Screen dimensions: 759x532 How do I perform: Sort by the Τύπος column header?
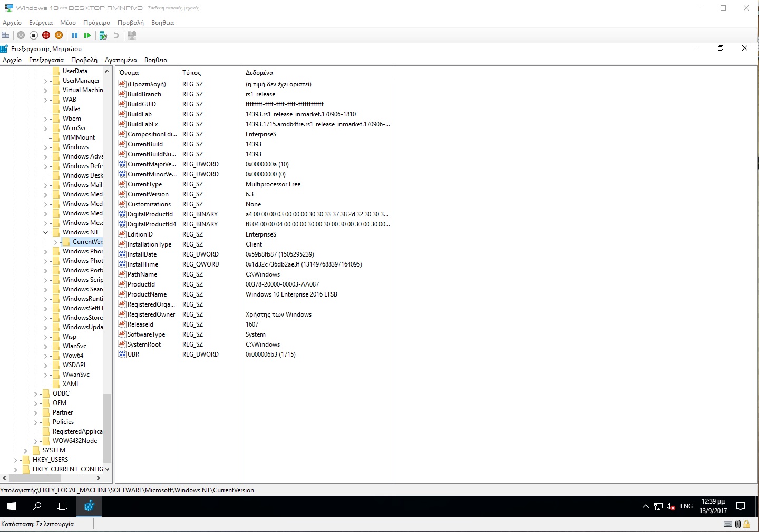point(210,73)
